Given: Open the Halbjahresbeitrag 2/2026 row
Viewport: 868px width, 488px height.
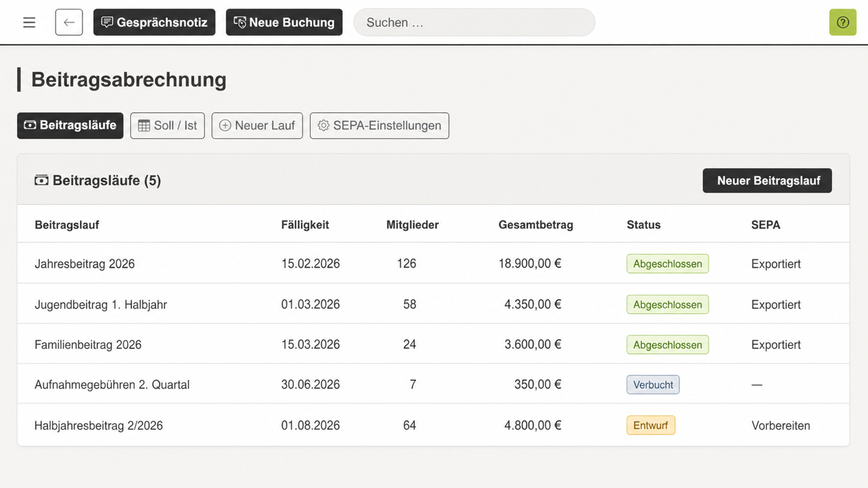Looking at the screenshot, I should point(433,425).
